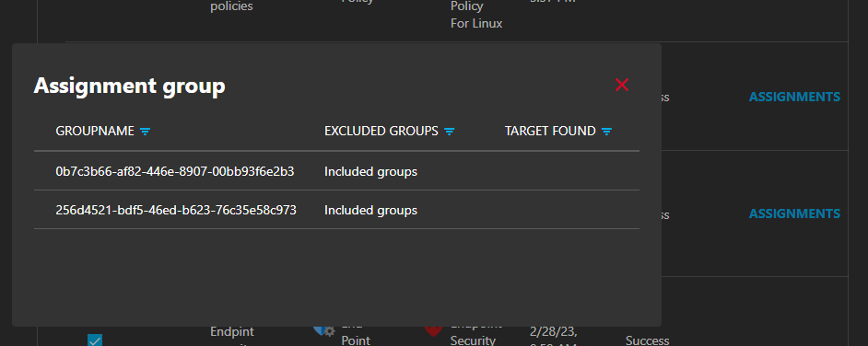The image size is (868, 346).
Task: Click the Assignment group dialog title
Action: (130, 86)
